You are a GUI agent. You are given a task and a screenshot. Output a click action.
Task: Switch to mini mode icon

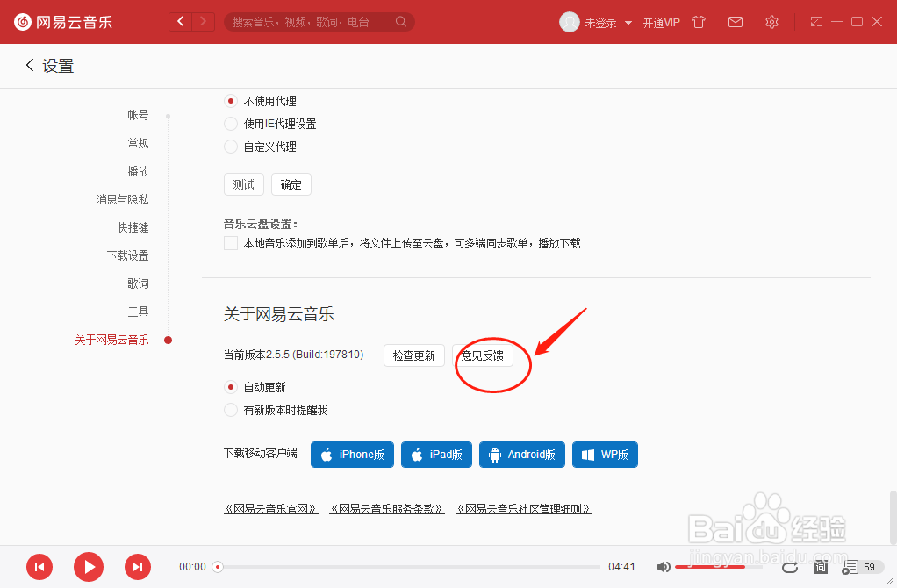(816, 22)
